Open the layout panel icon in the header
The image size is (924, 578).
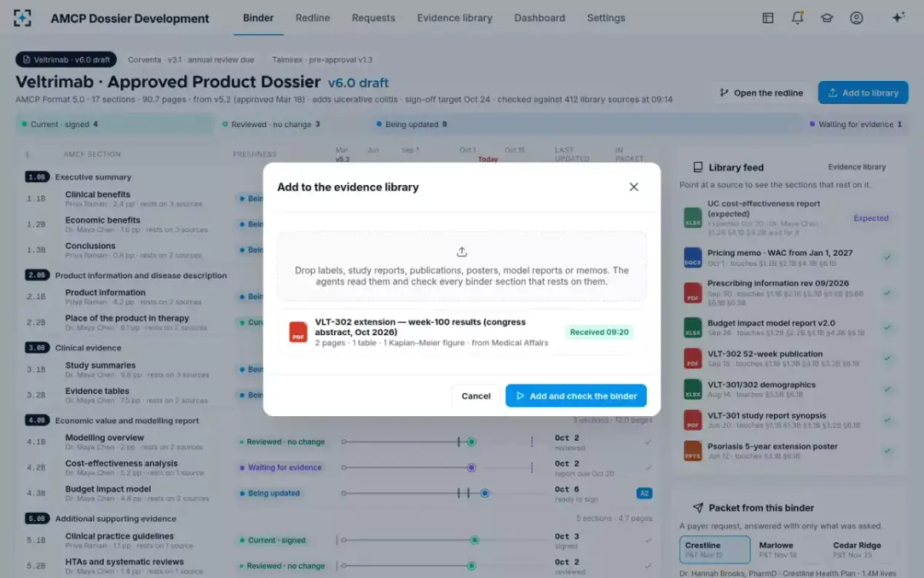[x=768, y=18]
